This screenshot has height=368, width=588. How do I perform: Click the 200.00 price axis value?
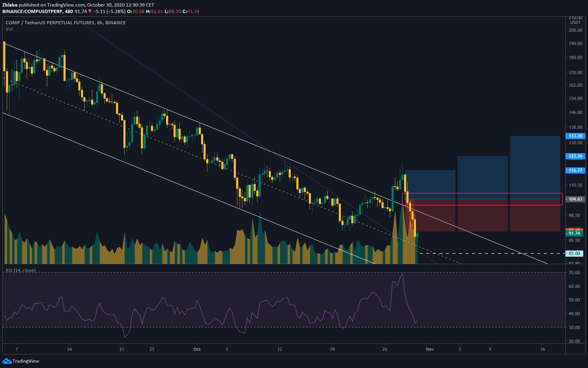575,30
